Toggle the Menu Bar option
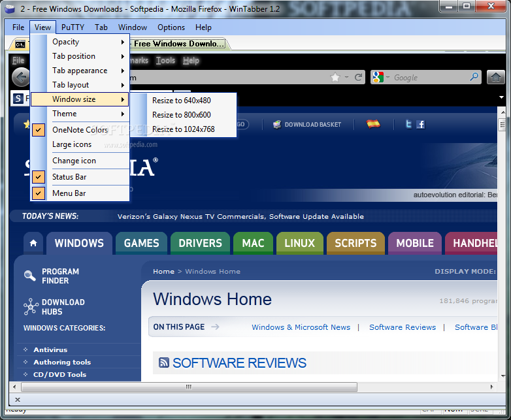This screenshot has height=420, width=511. tap(80, 193)
